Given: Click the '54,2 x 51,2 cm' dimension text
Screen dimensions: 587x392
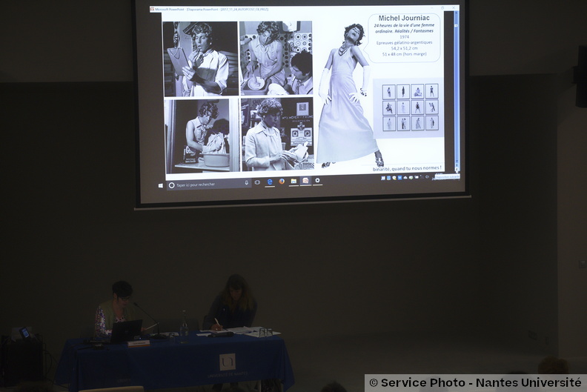Looking at the screenshot, I should click(405, 48).
